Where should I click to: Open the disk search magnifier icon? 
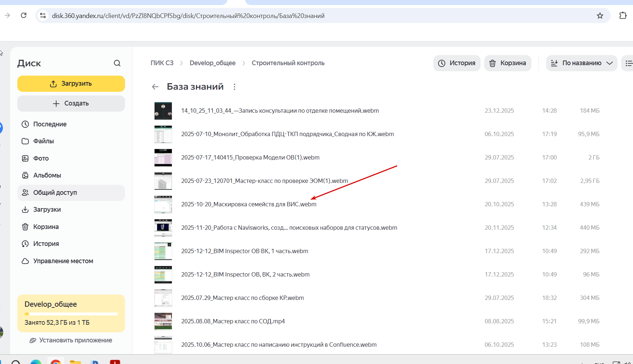[x=117, y=63]
